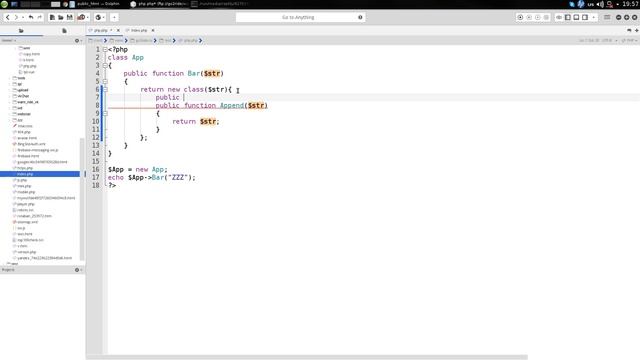The image size is (640, 360).
Task: Open the pane layout dropdown arrow
Action: [593, 17]
